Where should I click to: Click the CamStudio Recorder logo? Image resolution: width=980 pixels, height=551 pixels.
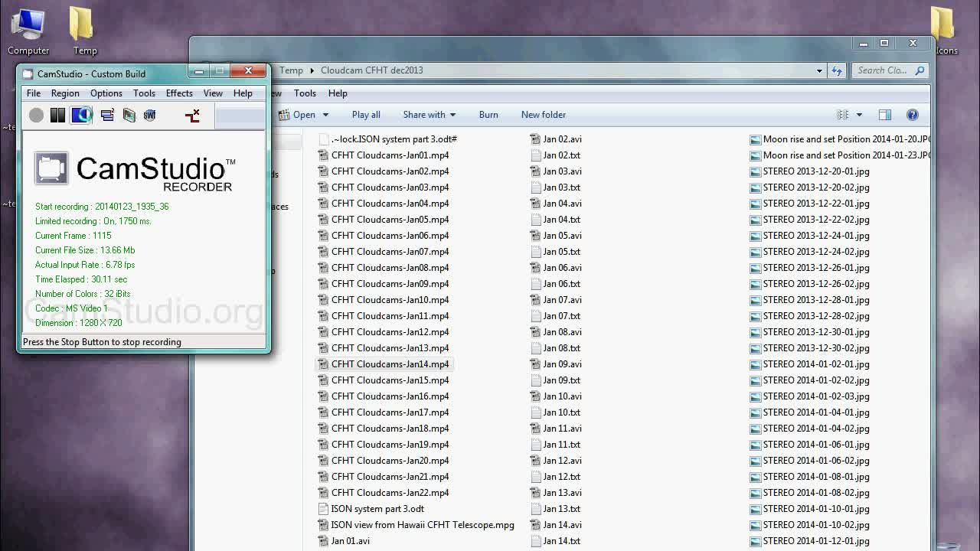(136, 170)
